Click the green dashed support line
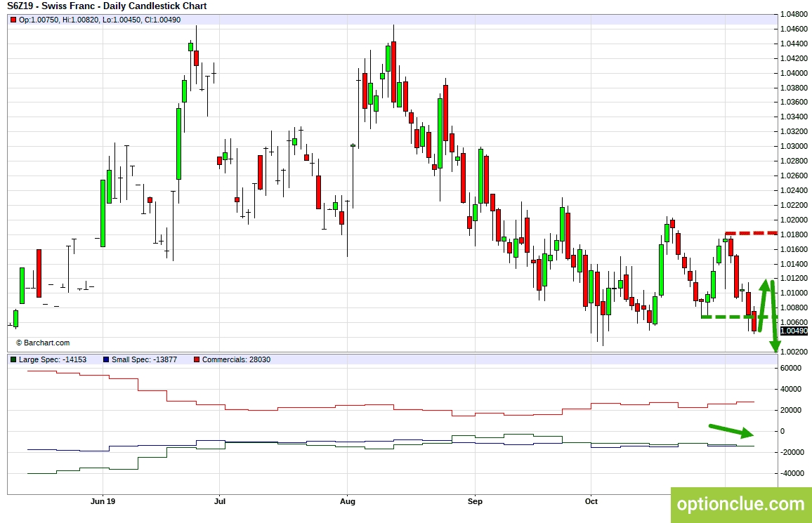 tap(731, 317)
